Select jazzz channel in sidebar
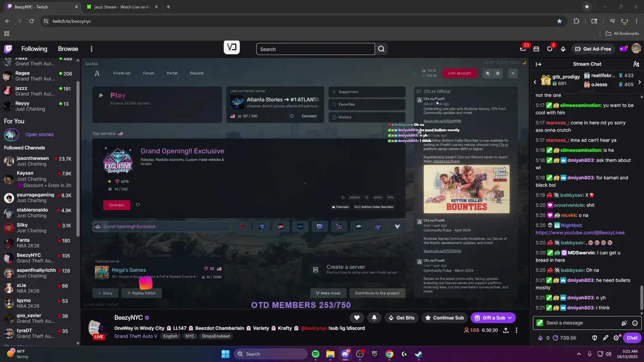Screen dimensions: 644x362 point(38,91)
